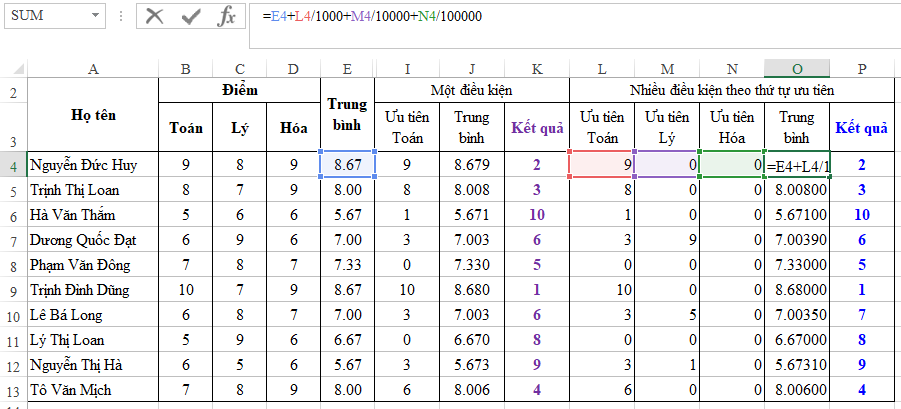This screenshot has width=901, height=409.
Task: Click the red-highlighted cell L4
Action: [x=601, y=164]
